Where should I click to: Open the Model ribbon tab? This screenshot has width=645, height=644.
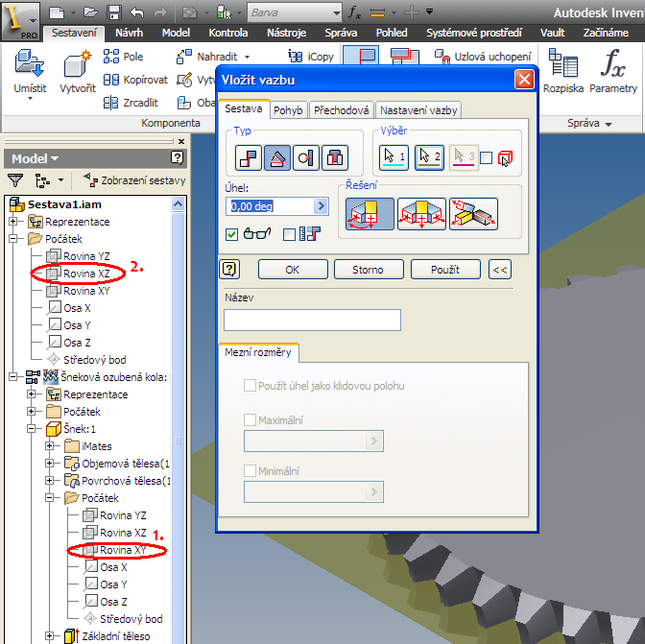176,33
